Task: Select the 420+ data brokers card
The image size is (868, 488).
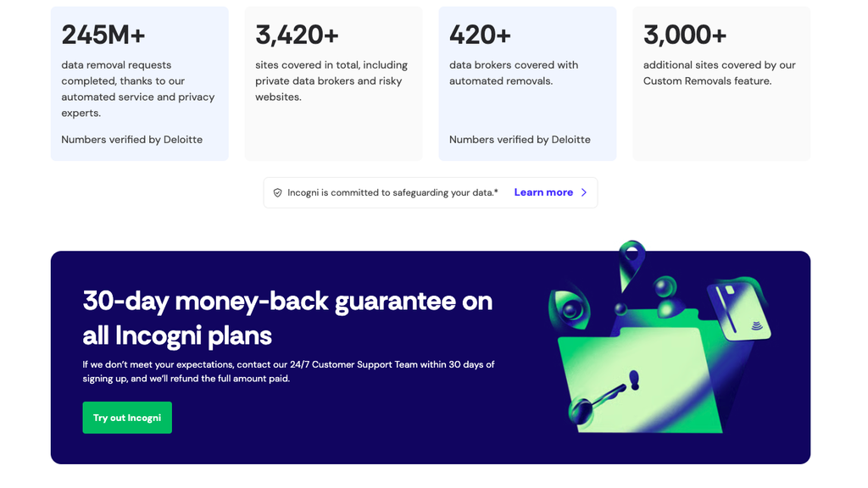Action: (x=527, y=84)
